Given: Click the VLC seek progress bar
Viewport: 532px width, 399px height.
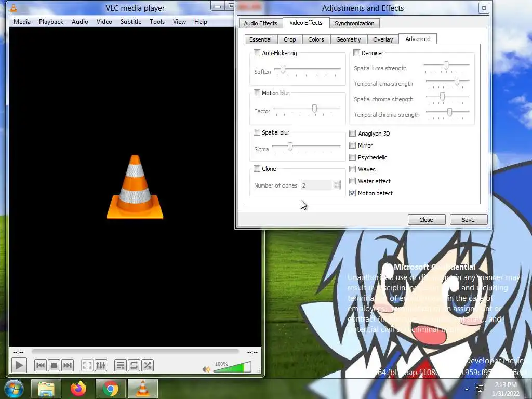Looking at the screenshot, I should pos(136,352).
